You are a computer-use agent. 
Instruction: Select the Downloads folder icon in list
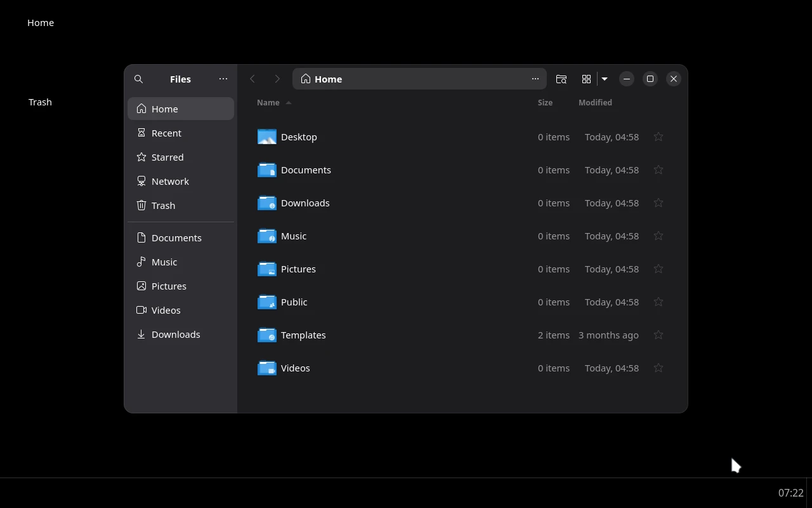267,203
